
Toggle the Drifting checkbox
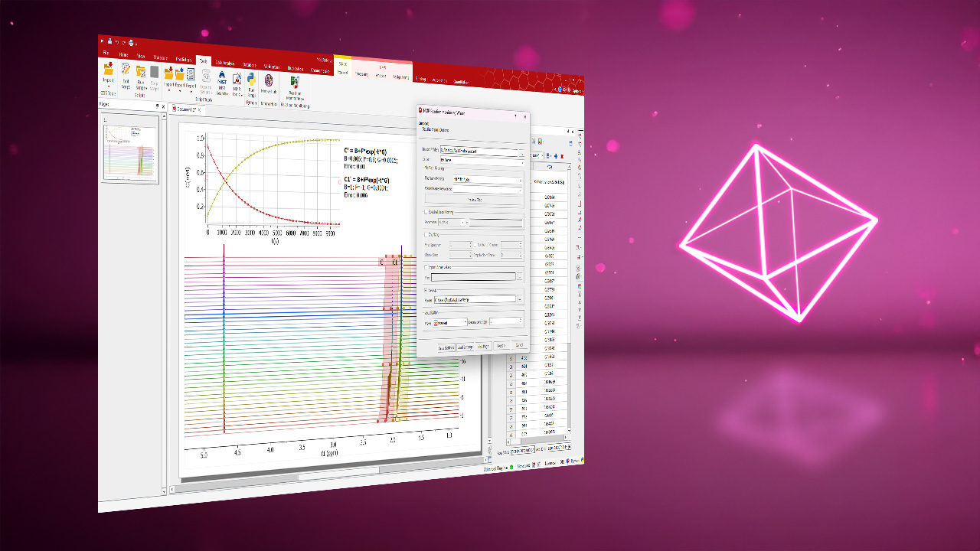426,235
